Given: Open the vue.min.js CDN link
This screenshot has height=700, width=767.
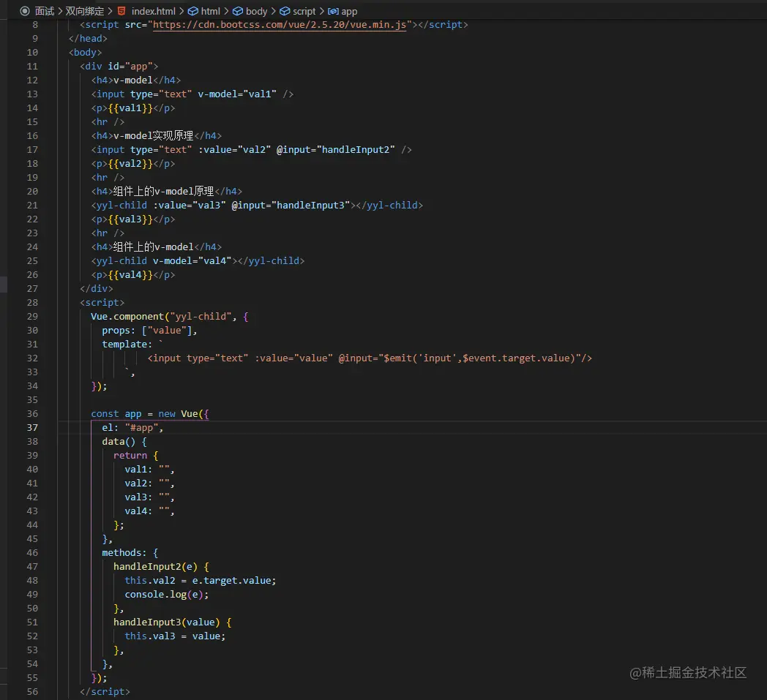Looking at the screenshot, I should click(x=280, y=24).
